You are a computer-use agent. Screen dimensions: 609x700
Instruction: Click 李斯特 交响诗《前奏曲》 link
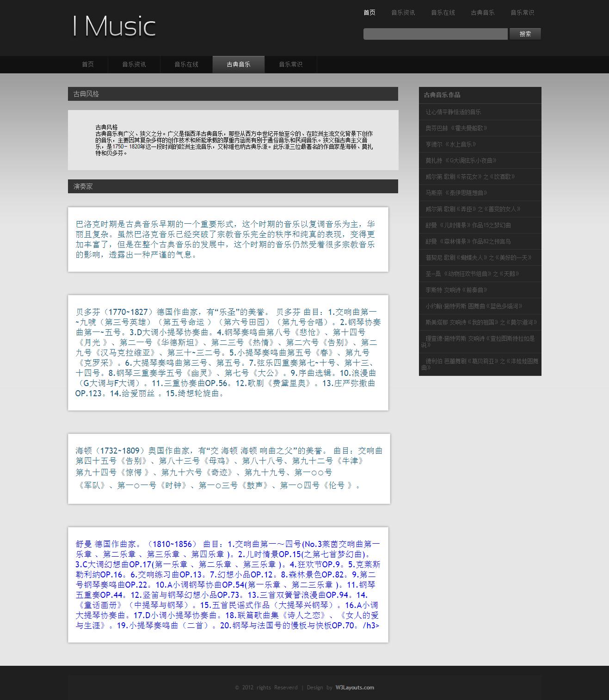[456, 290]
